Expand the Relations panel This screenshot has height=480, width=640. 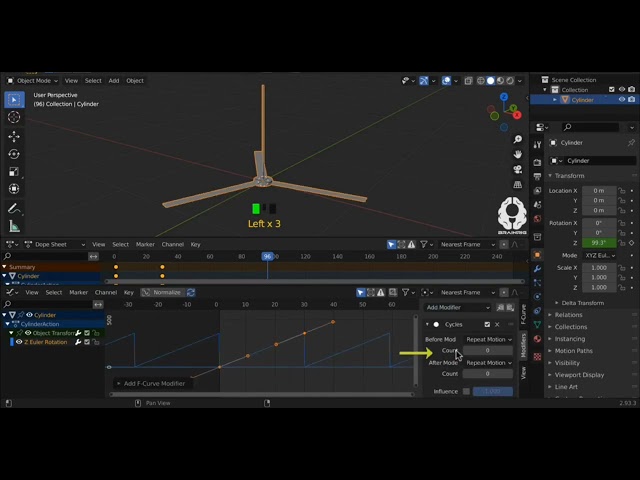[x=568, y=315]
